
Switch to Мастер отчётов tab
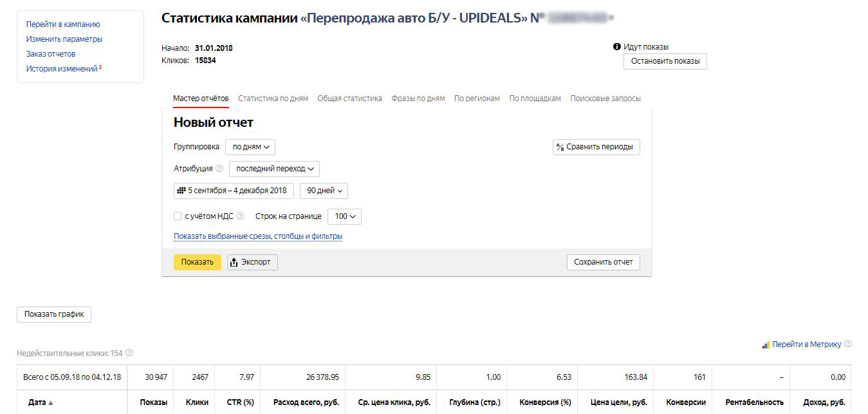[x=201, y=99]
